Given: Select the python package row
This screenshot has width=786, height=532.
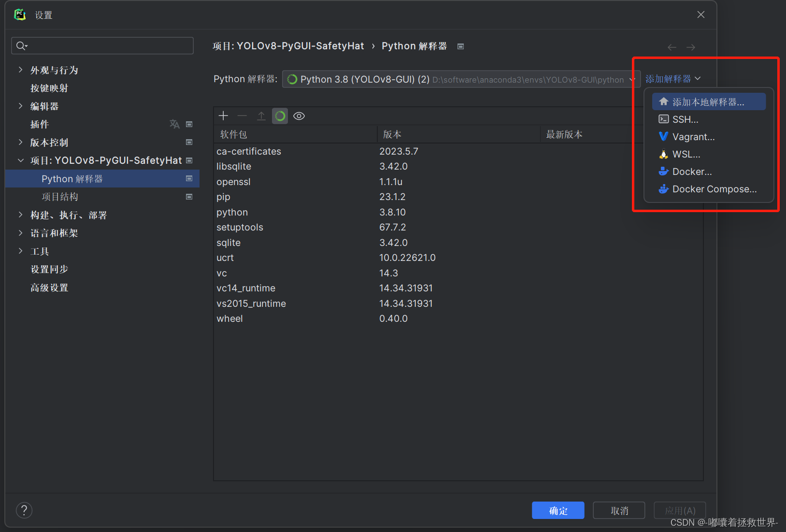Looking at the screenshot, I should coord(458,212).
